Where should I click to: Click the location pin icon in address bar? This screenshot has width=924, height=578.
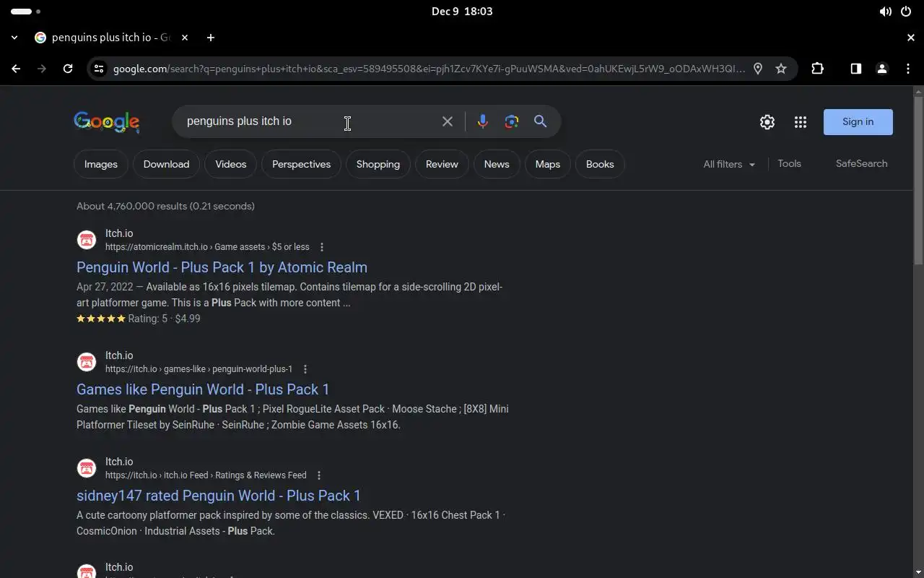pos(758,69)
